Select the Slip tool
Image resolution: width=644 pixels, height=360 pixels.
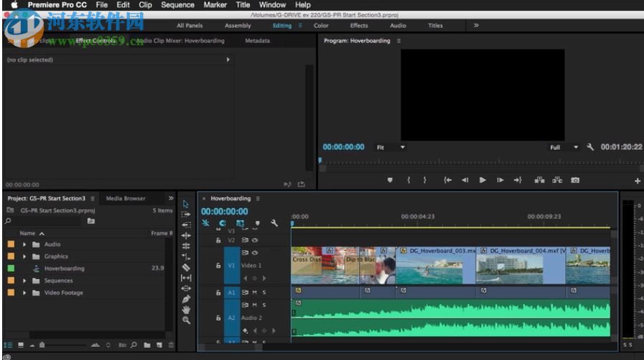186,278
